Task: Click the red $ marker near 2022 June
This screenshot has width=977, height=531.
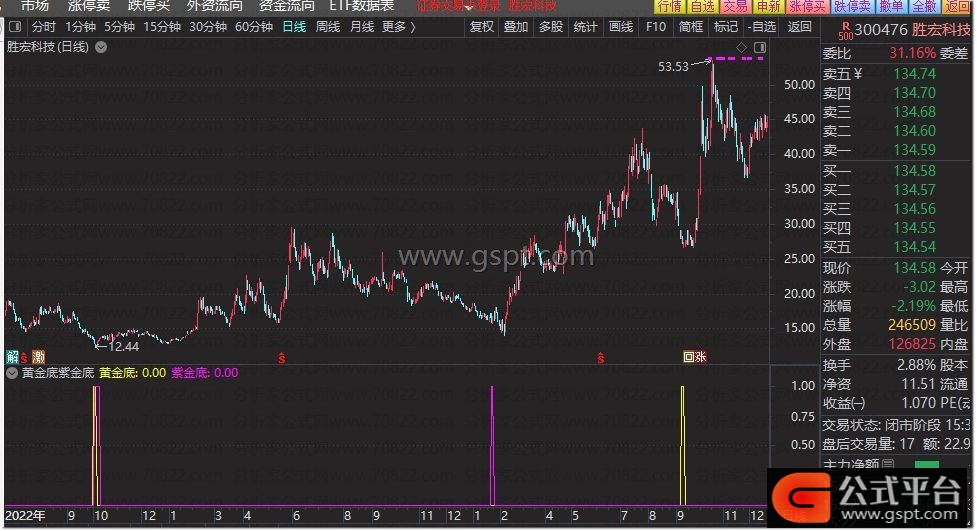Action: (283, 357)
